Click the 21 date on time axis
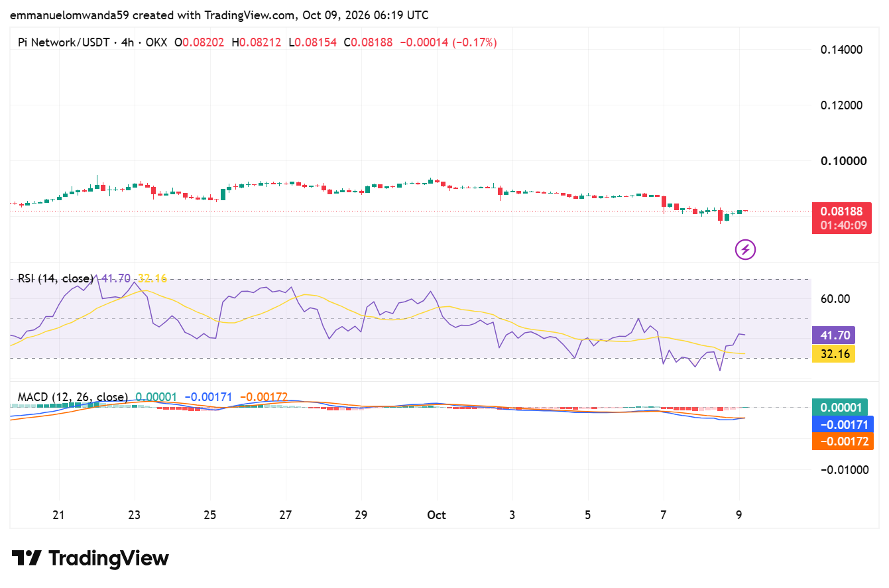 coord(59,515)
